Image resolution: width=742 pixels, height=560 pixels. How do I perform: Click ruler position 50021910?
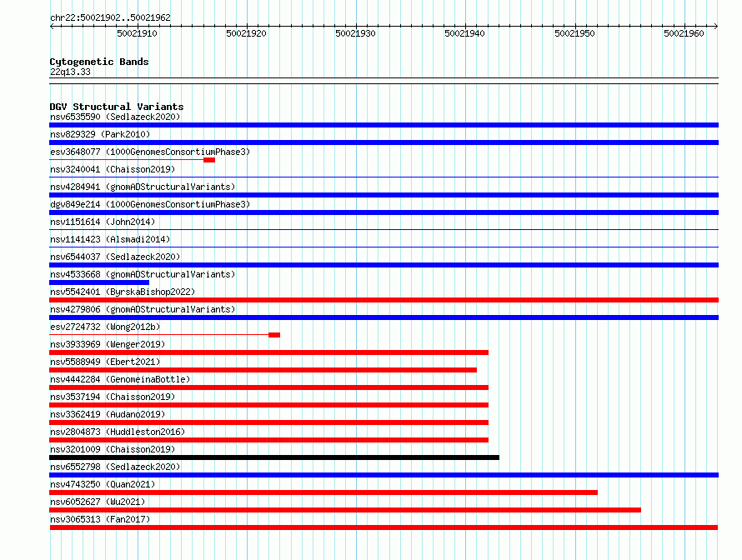click(x=137, y=33)
